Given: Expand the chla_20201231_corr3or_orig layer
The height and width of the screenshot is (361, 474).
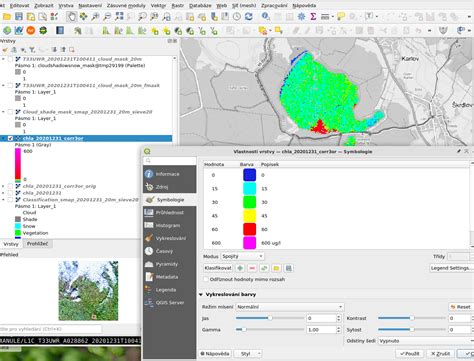Looking at the screenshot, I should [3, 186].
